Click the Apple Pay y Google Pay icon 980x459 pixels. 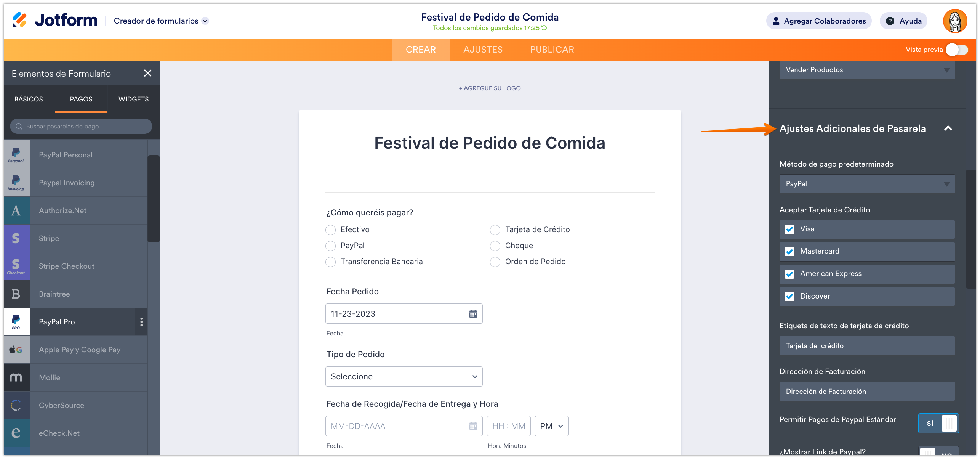(16, 350)
